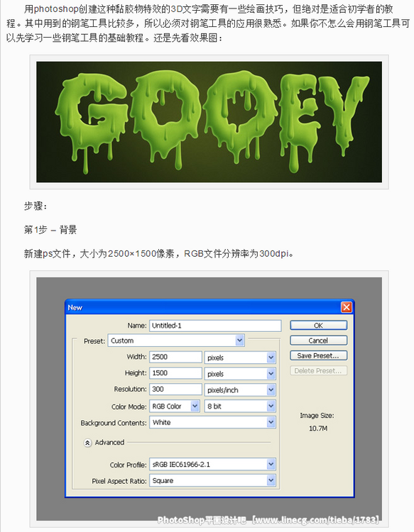Close the New dialog with the red X
The width and height of the screenshot is (414, 532).
[346, 307]
